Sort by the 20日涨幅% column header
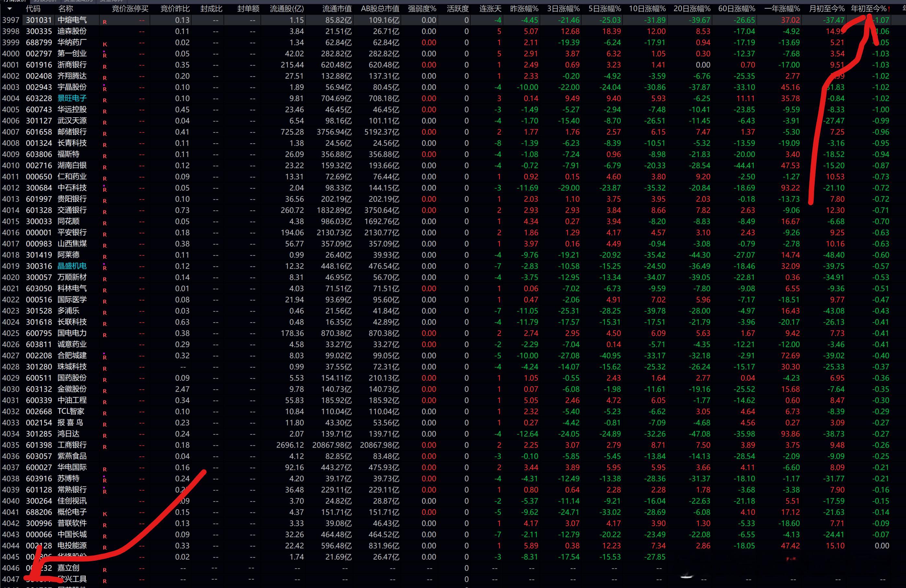Image resolution: width=906 pixels, height=588 pixels. pos(692,9)
